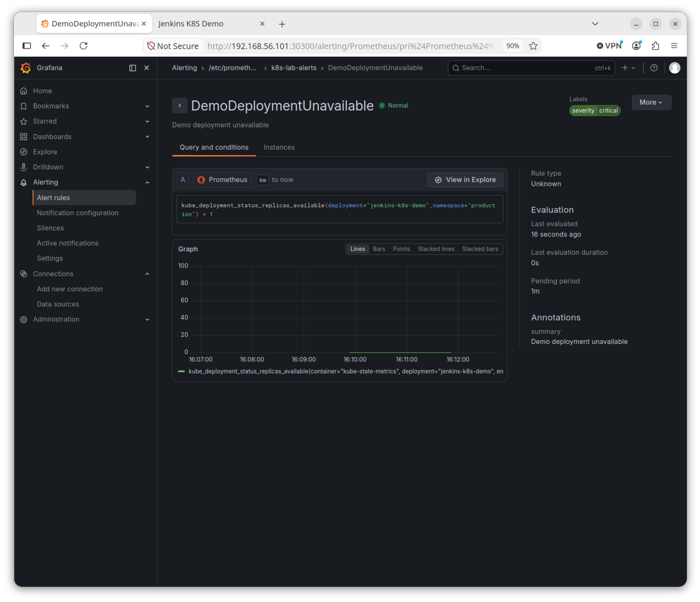Undock the sidebar menu panel icon
Viewport: 700px width, 602px height.
132,68
